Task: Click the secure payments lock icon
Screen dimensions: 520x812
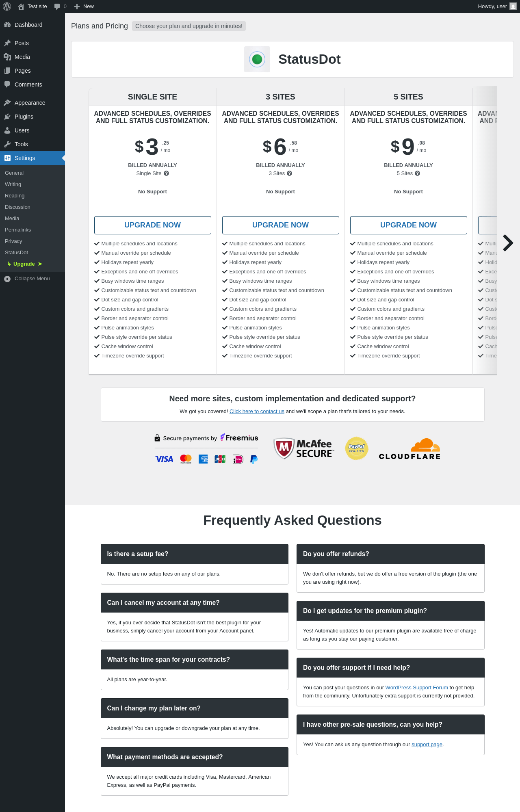Action: point(157,438)
